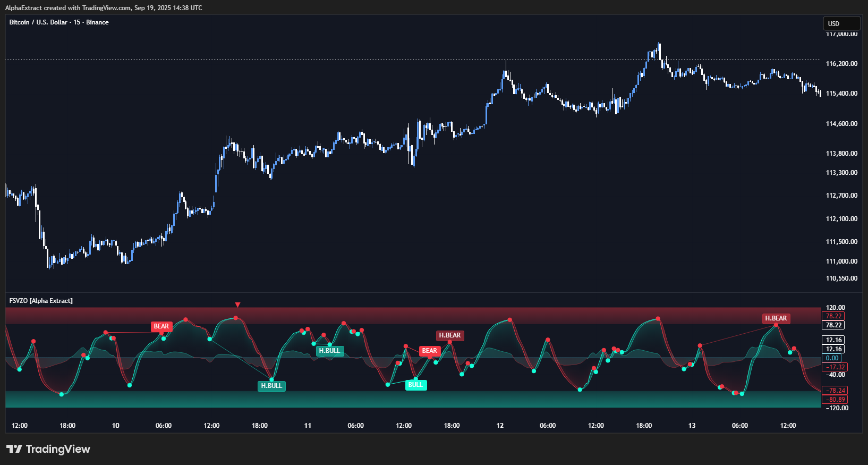This screenshot has height=465, width=868.
Task: Click the -40.00 indicator scale value
Action: 835,375
